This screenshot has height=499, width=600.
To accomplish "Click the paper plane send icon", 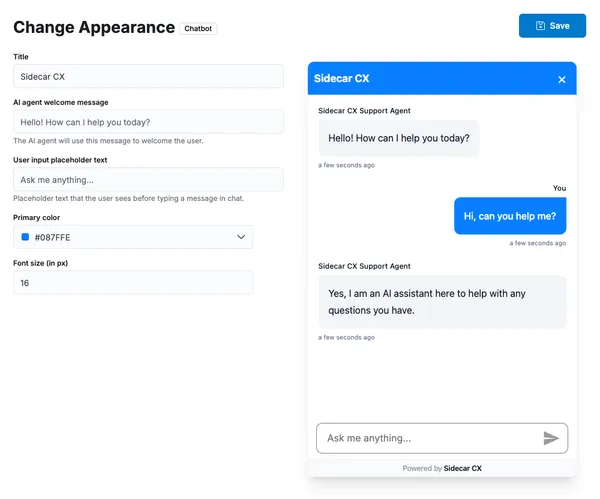I will [x=551, y=438].
